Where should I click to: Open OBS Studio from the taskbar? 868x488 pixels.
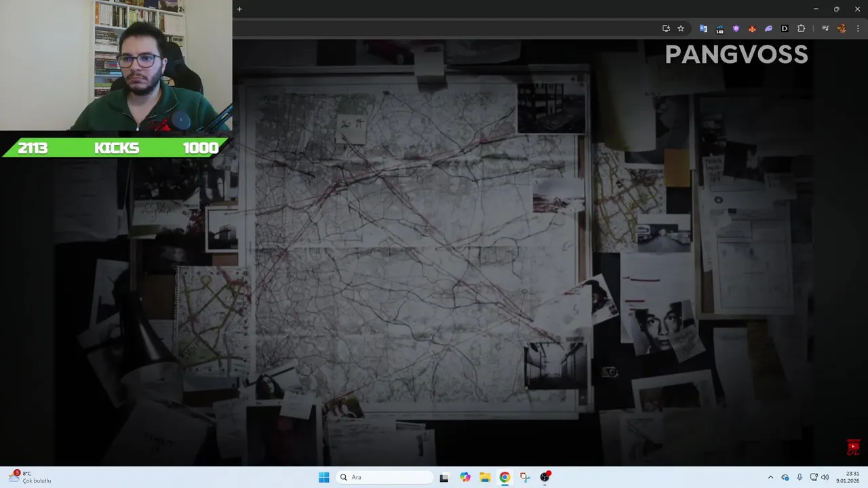(x=545, y=477)
